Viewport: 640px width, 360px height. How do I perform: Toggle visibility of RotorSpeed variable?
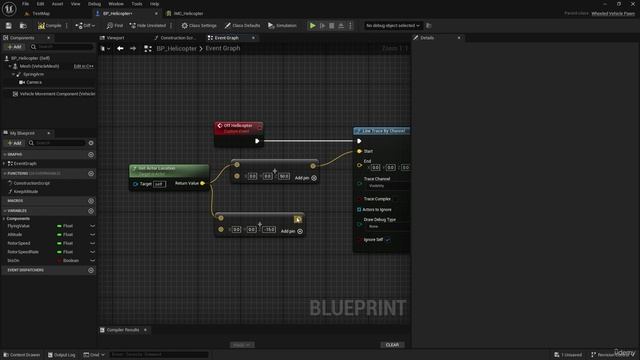tap(93, 243)
